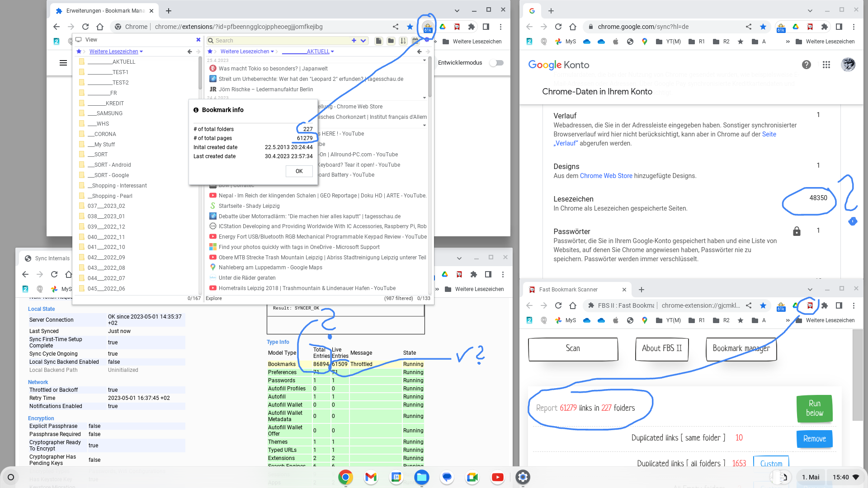
Task: Open the Files app from the shelf
Action: tap(421, 477)
